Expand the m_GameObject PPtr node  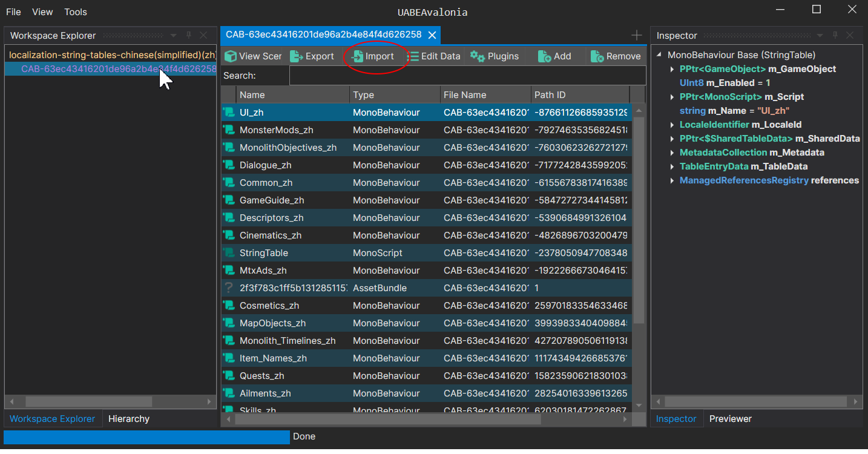click(x=672, y=69)
